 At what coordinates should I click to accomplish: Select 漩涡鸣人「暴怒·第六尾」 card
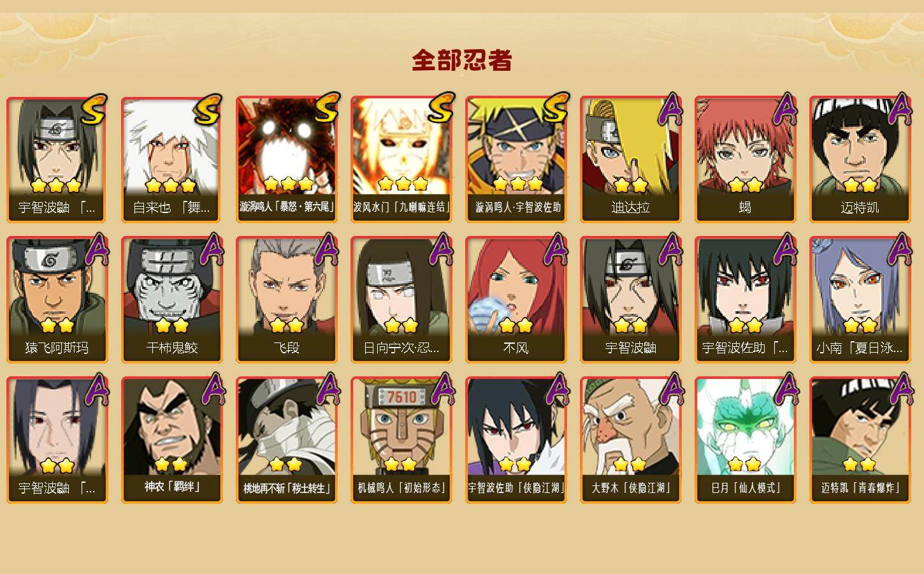pyautogui.click(x=286, y=159)
